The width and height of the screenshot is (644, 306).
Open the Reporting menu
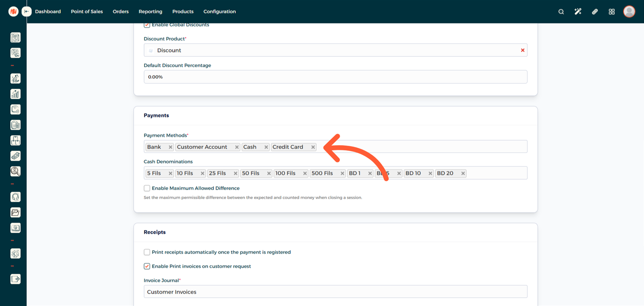tap(150, 12)
